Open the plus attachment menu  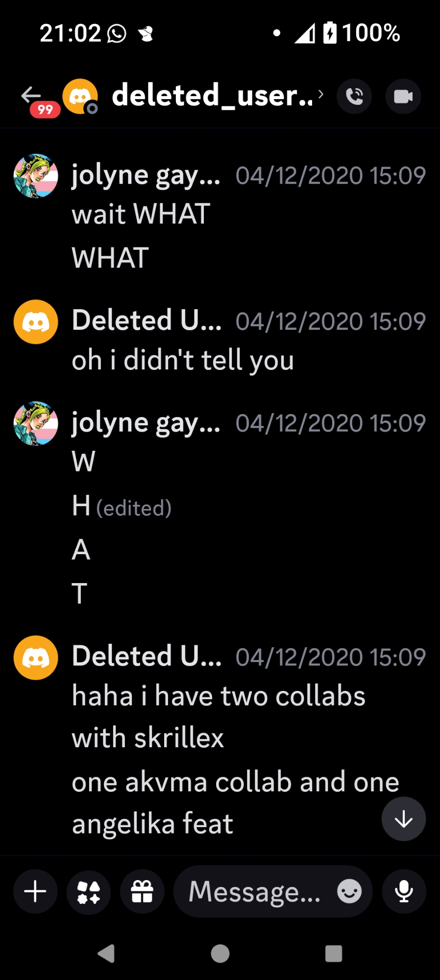(35, 891)
